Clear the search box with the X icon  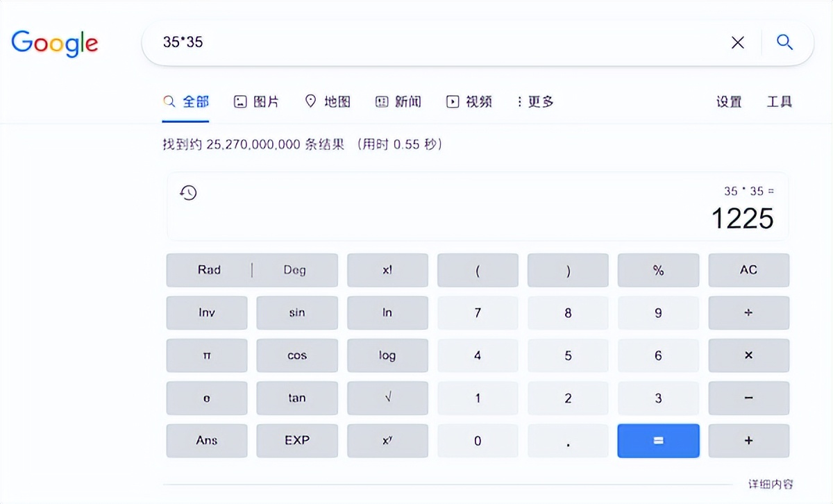(737, 42)
